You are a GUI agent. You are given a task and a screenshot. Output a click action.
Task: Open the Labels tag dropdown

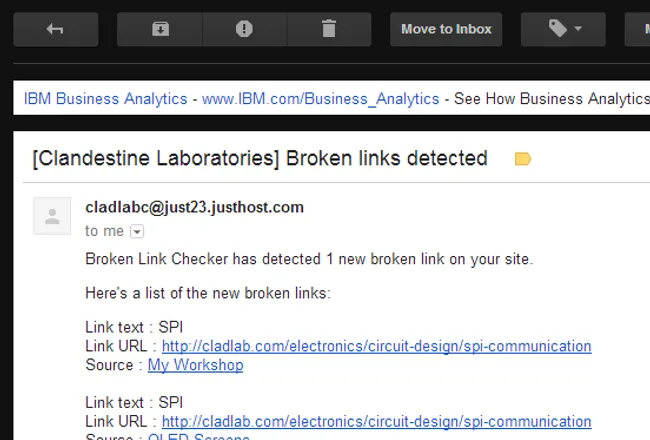pos(564,30)
